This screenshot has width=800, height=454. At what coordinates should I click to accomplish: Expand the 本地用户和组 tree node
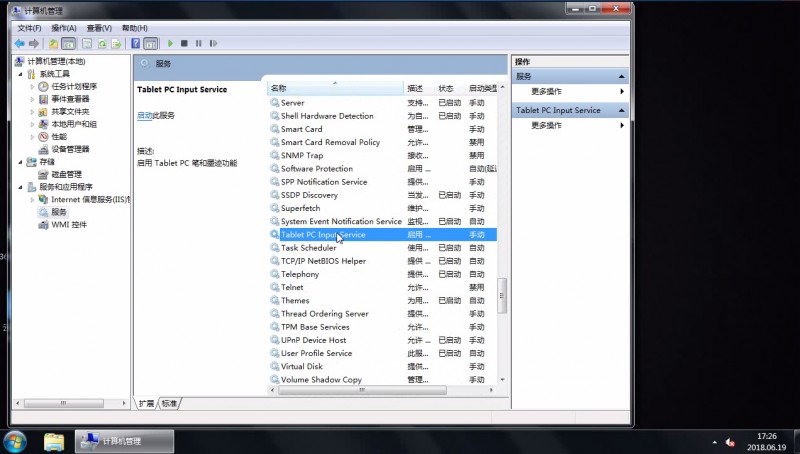pos(32,124)
